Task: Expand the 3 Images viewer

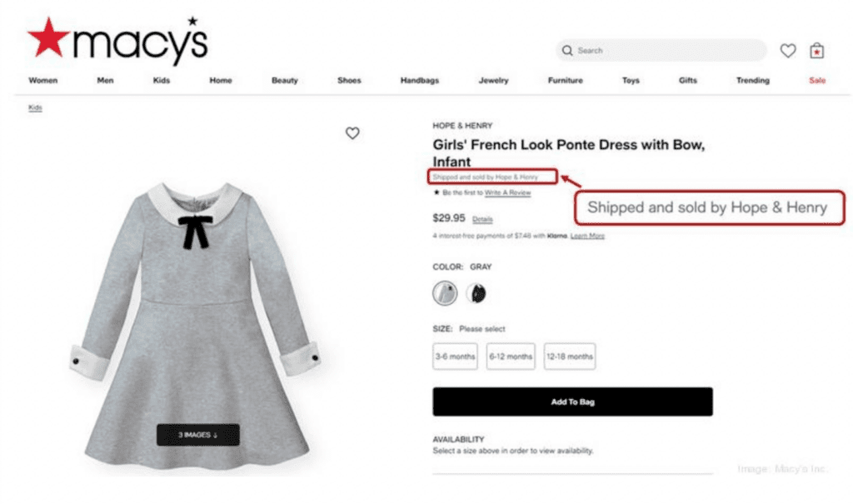Action: point(197,435)
